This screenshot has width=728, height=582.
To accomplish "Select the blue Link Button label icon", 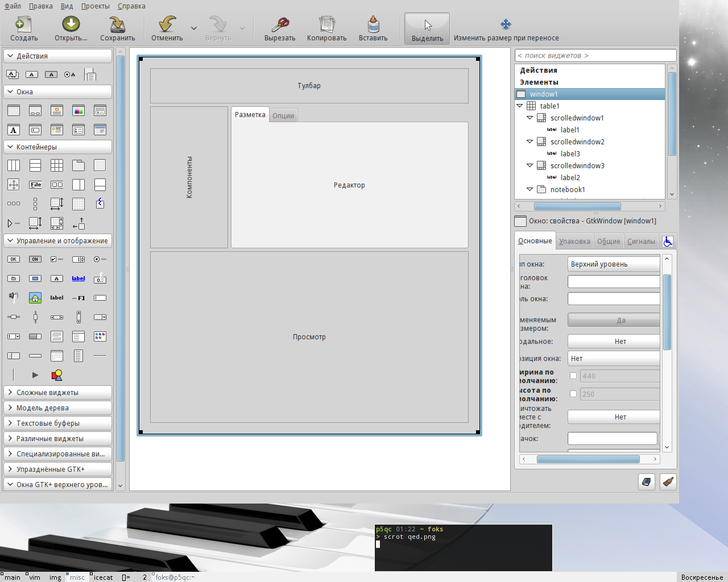I will [x=78, y=278].
